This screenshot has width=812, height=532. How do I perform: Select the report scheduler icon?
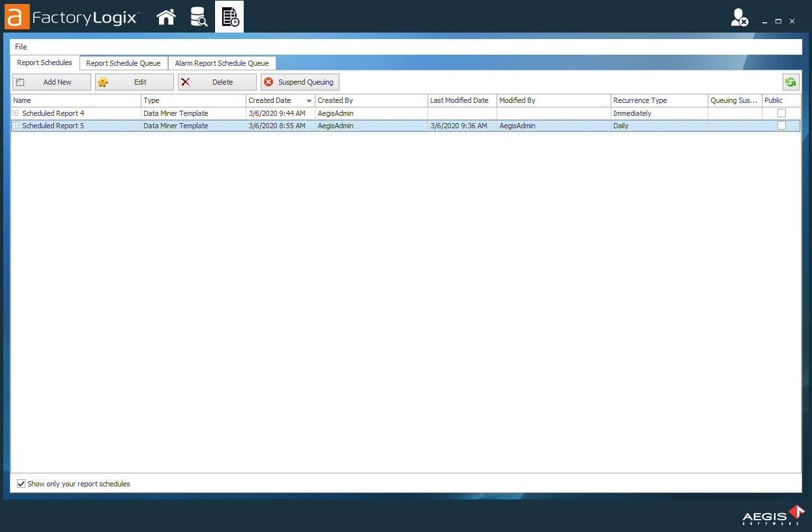[229, 17]
